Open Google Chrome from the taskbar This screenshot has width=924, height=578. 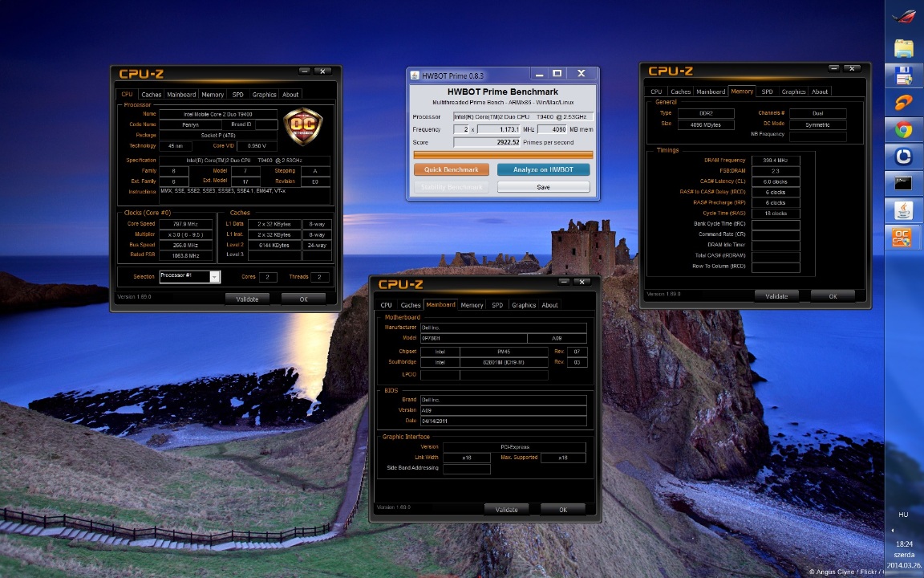[903, 130]
